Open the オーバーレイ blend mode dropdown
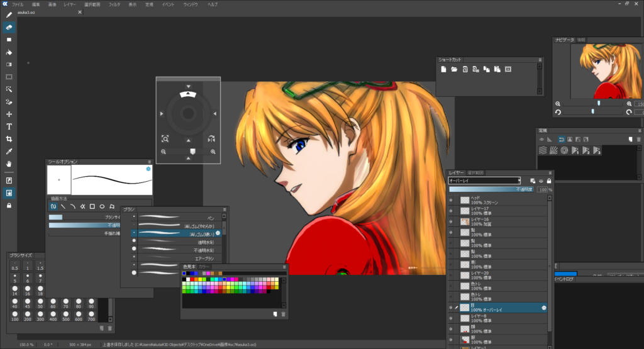 point(484,180)
